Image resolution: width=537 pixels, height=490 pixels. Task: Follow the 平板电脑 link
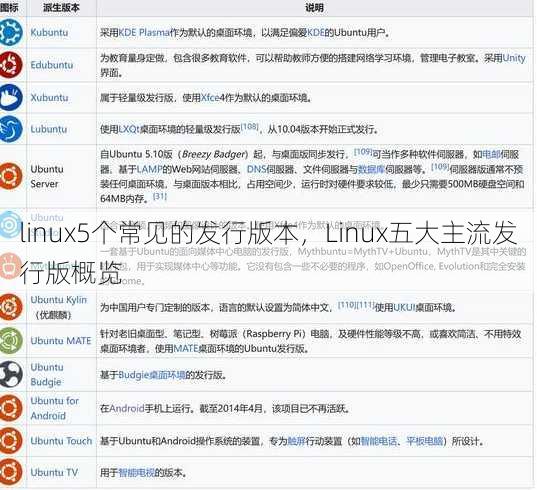(x=424, y=441)
